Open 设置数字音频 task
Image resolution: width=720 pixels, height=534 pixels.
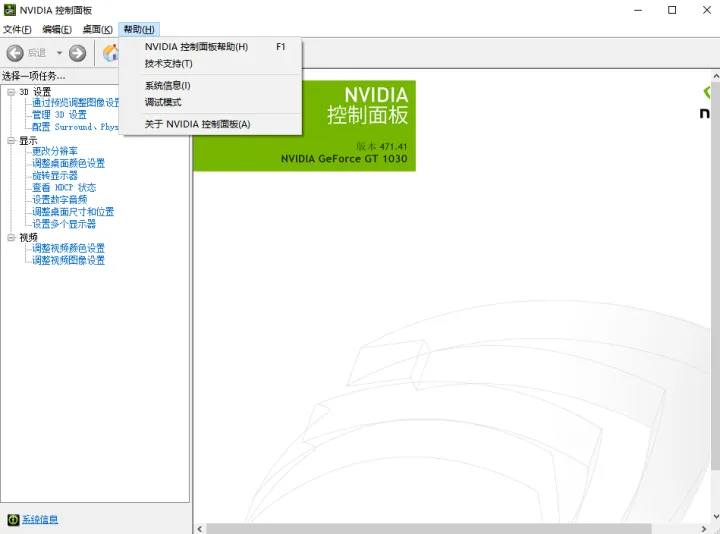[59, 200]
